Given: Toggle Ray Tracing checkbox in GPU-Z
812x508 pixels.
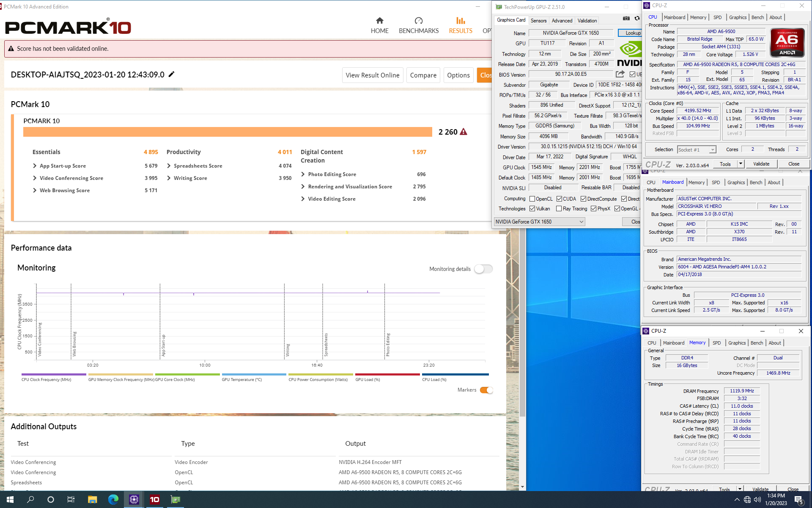Looking at the screenshot, I should (559, 209).
